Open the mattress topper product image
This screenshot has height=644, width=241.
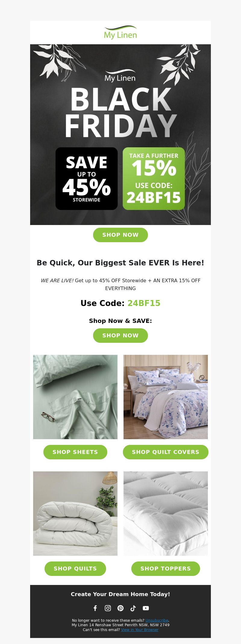166,514
